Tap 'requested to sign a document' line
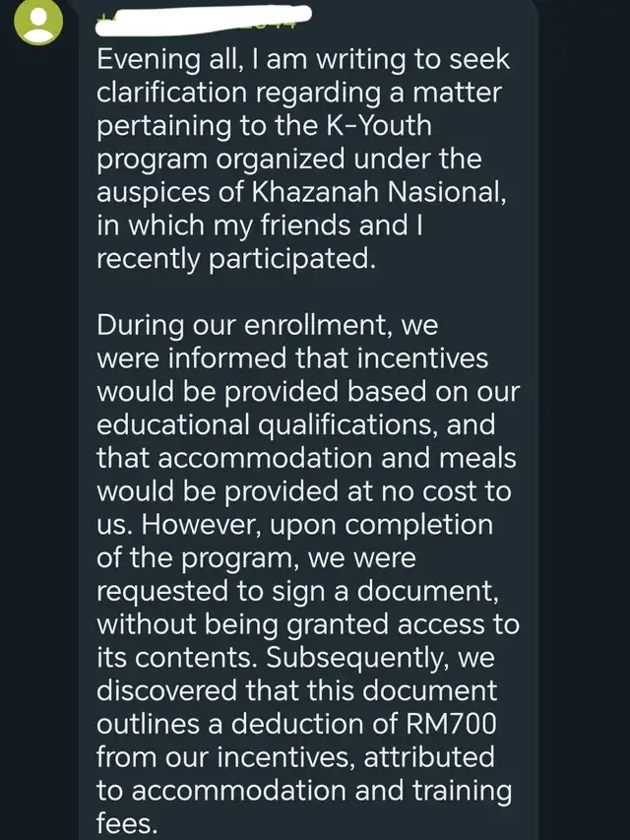Viewport: 630px width, 840px height. point(298,591)
